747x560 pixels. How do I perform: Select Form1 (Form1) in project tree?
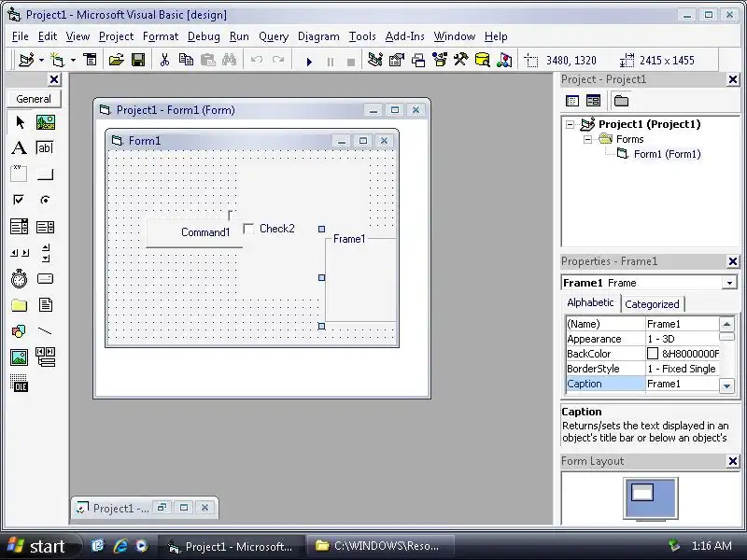pyautogui.click(x=667, y=154)
